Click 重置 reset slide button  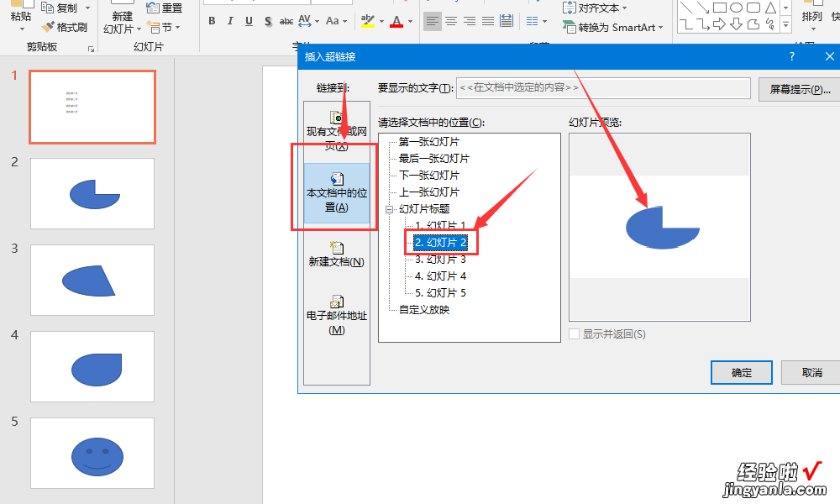(x=165, y=8)
